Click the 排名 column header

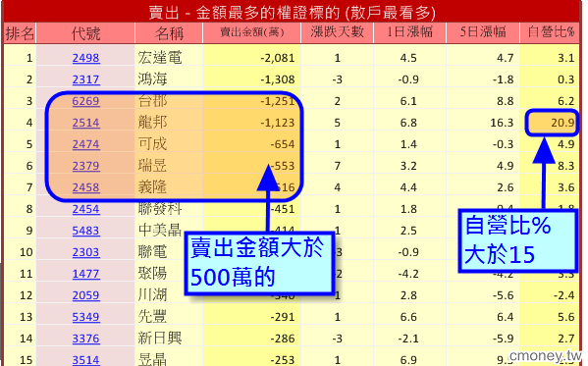[x=20, y=33]
